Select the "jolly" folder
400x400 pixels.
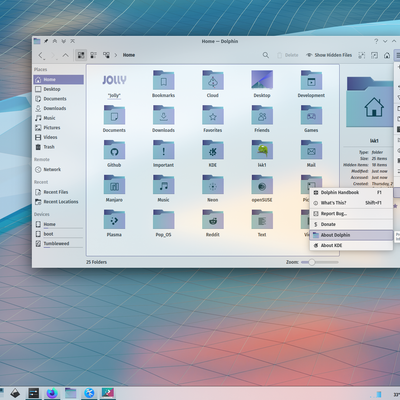pos(114,84)
